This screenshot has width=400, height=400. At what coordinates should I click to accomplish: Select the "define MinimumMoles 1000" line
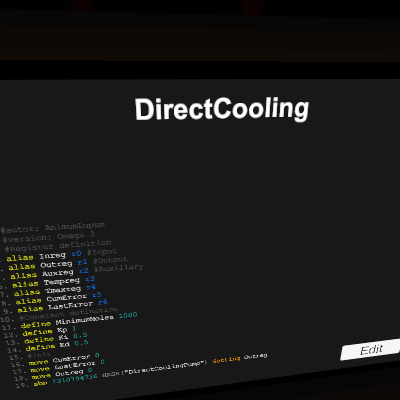point(79,320)
